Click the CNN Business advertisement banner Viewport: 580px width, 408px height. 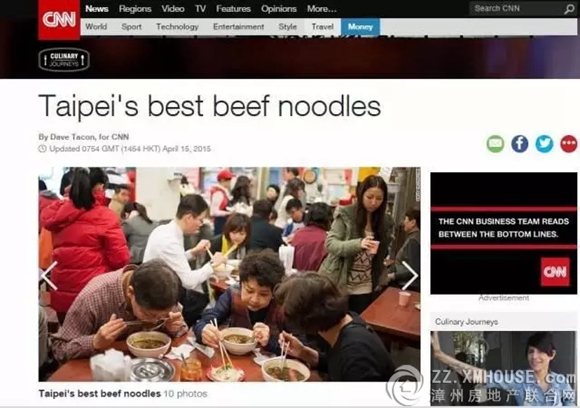(503, 233)
